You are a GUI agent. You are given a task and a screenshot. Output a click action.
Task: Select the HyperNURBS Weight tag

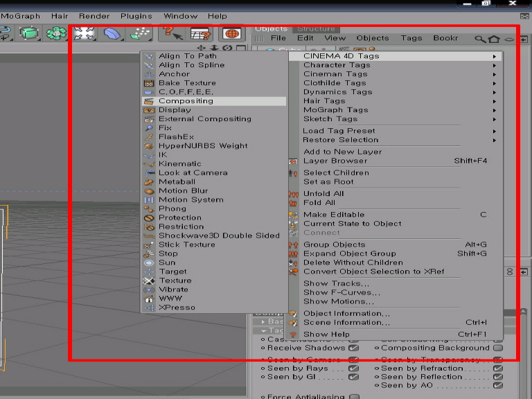[x=214, y=146]
